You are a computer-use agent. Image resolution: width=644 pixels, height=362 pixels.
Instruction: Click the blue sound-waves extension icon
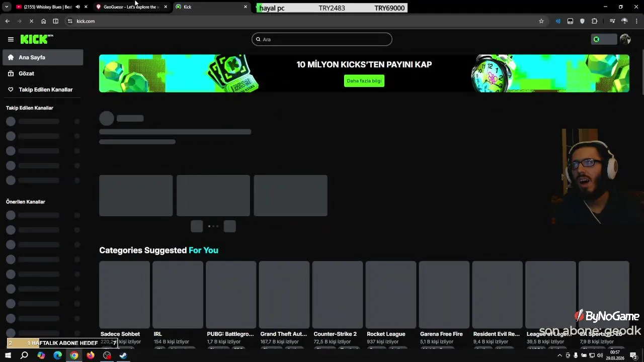(x=558, y=21)
